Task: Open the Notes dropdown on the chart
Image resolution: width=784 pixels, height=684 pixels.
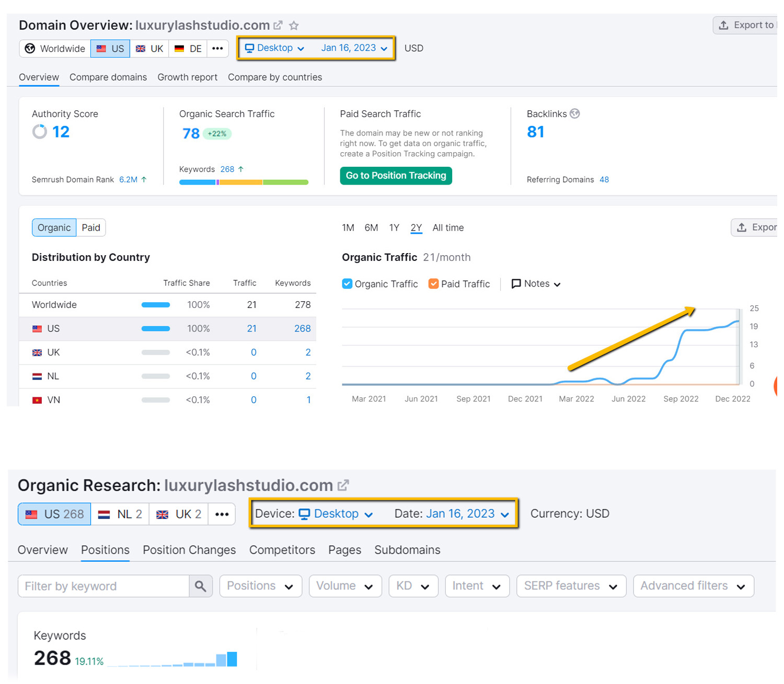Action: coord(536,284)
